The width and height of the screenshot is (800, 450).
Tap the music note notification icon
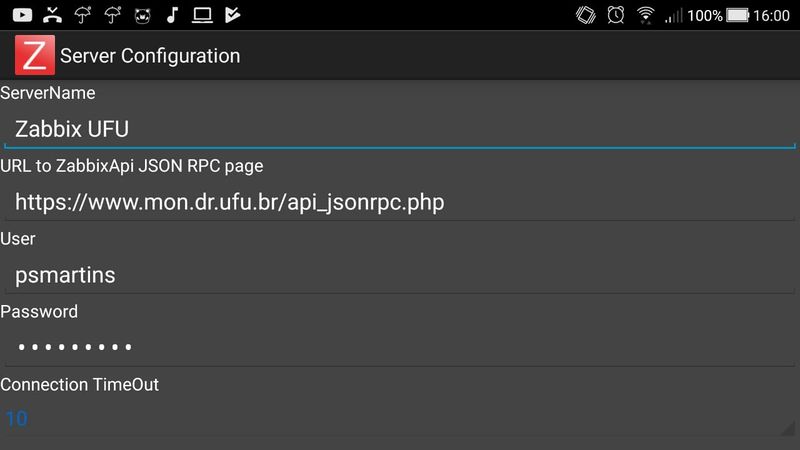[x=172, y=15]
